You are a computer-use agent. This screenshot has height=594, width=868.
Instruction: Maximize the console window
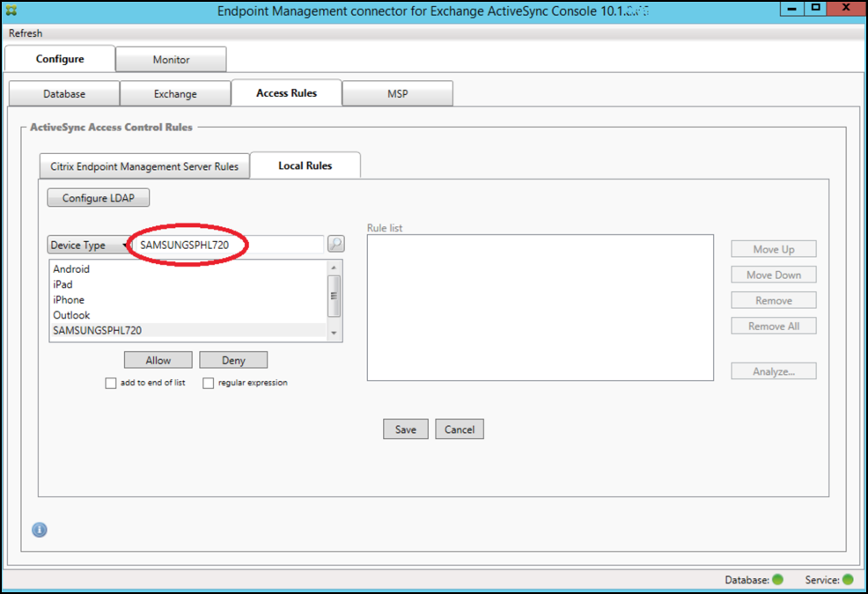click(x=816, y=8)
